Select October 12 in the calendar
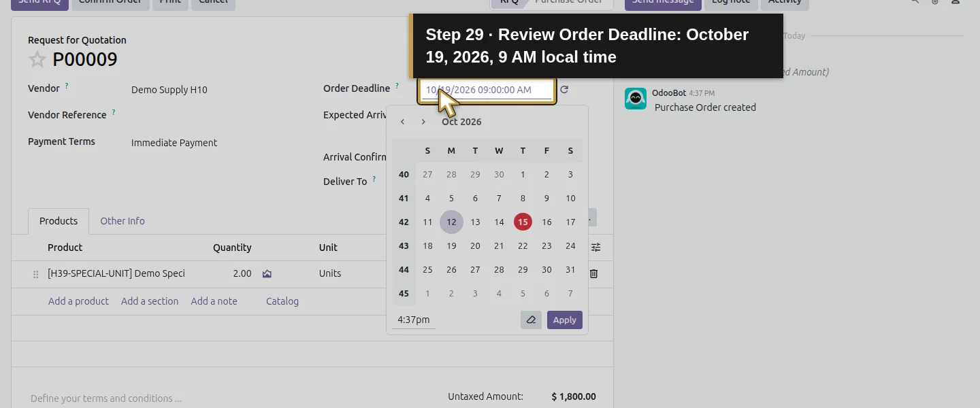The image size is (980, 408). pyautogui.click(x=451, y=222)
